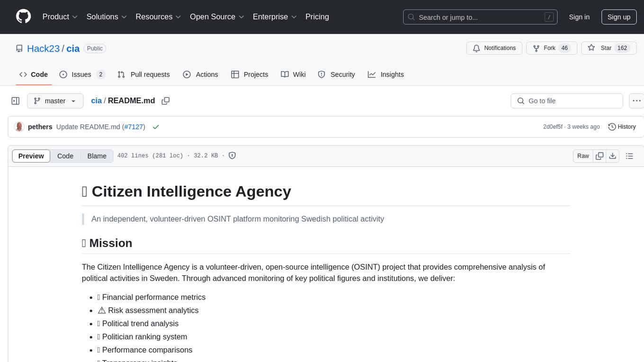Switch to the Code view of README

65,156
